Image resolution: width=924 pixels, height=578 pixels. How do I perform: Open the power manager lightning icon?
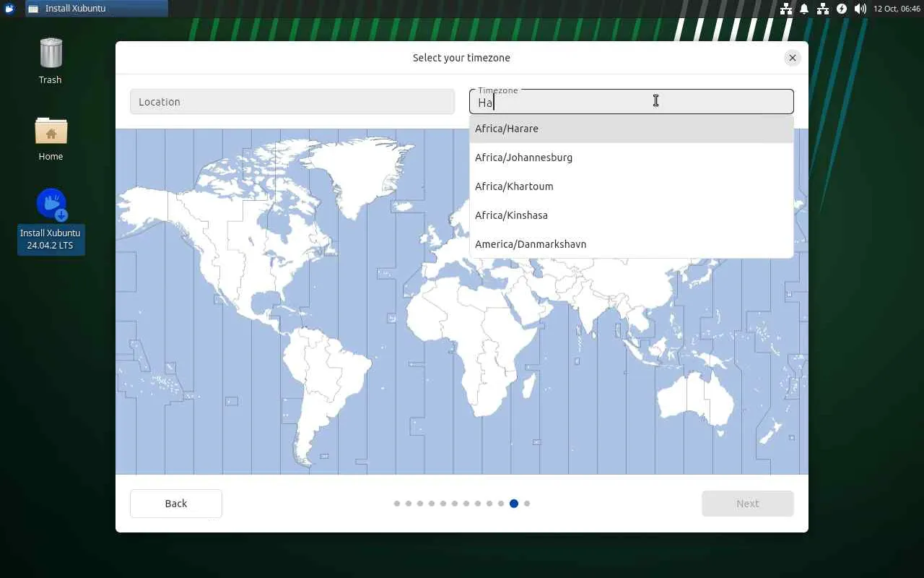point(842,9)
